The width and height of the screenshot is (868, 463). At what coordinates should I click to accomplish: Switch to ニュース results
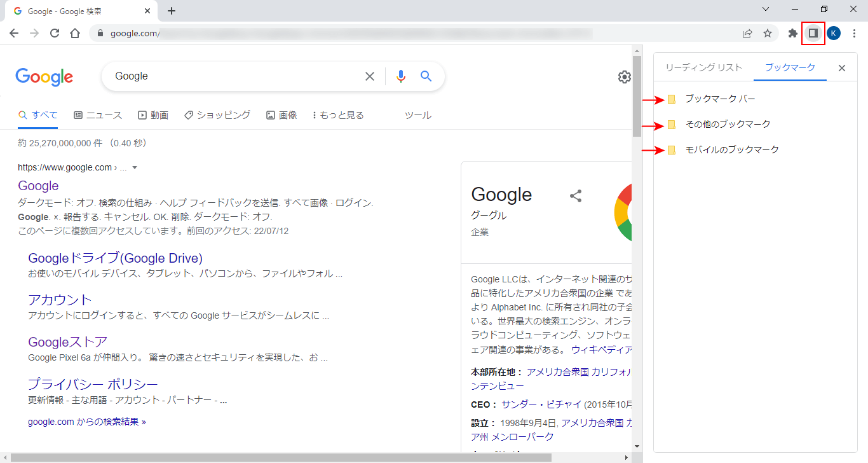pyautogui.click(x=98, y=115)
